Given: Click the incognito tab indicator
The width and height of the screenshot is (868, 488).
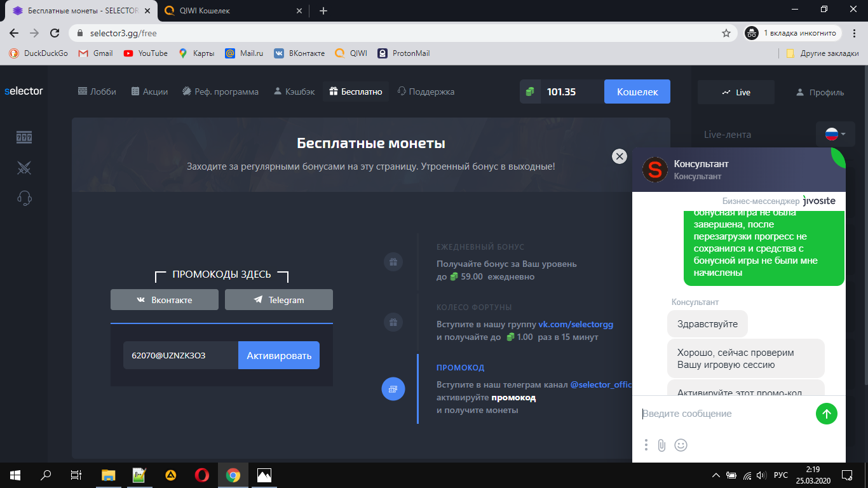Looking at the screenshot, I should pos(794,33).
